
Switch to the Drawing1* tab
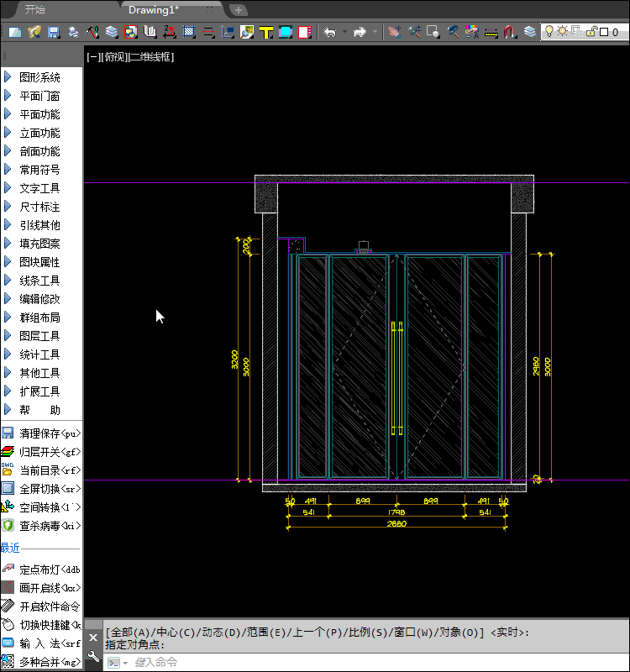(x=154, y=9)
